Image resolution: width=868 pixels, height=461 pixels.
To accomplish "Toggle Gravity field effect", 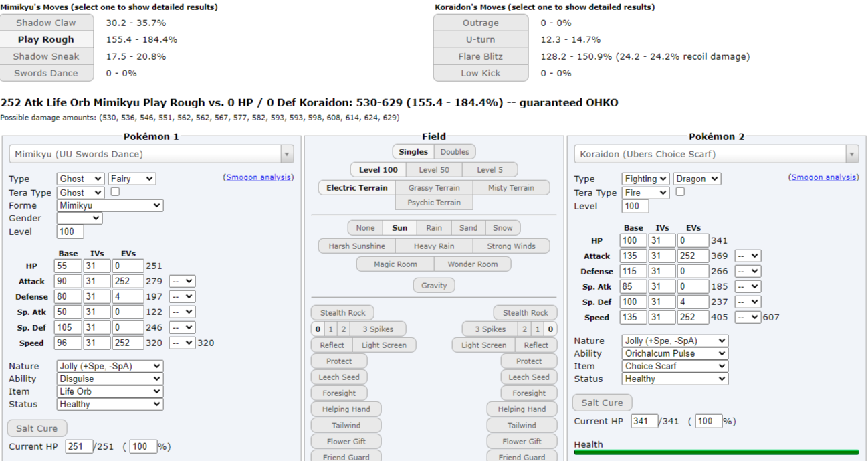I will click(434, 285).
